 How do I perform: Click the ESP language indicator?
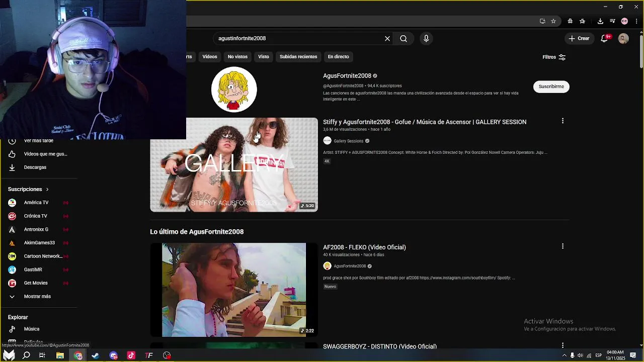tap(599, 355)
